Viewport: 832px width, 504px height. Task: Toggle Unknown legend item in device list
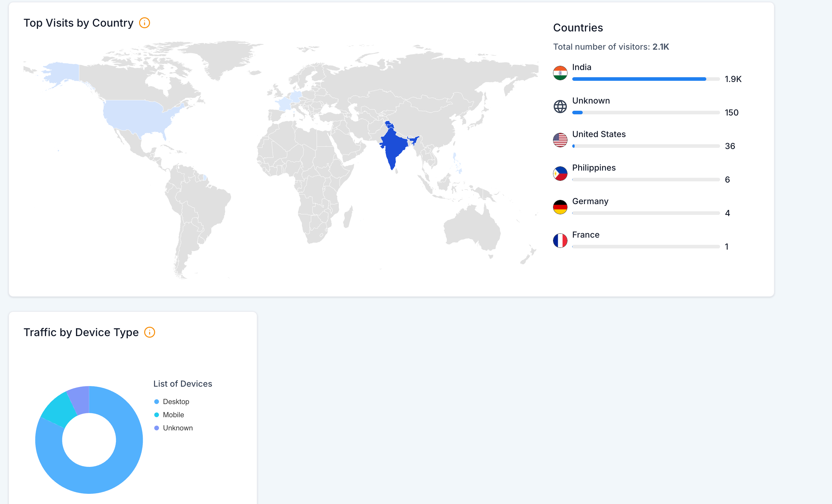pos(177,428)
